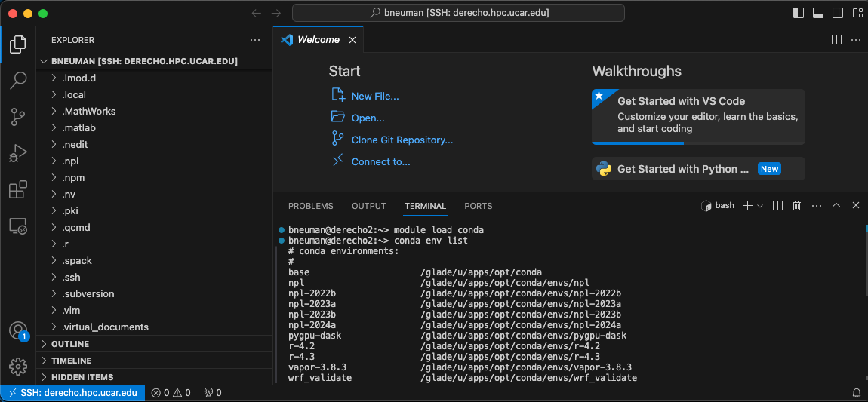Click the notifications bell icon
This screenshot has width=868, height=402.
coord(857,393)
